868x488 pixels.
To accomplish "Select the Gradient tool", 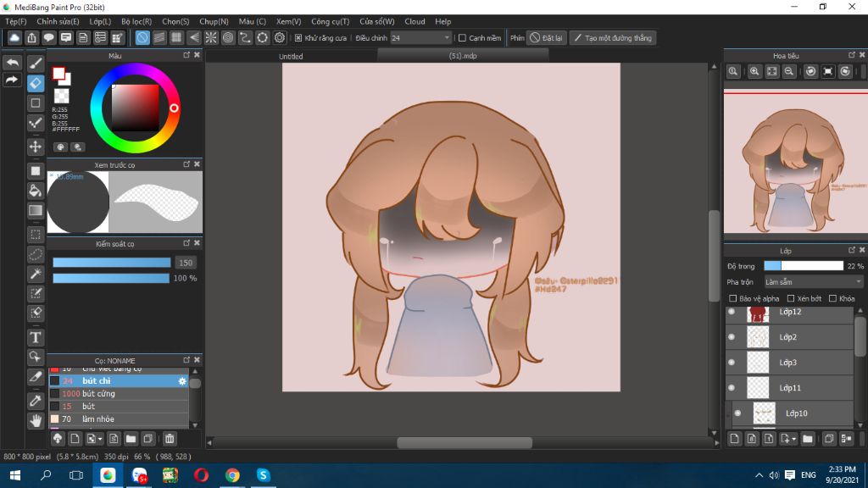I will [36, 210].
